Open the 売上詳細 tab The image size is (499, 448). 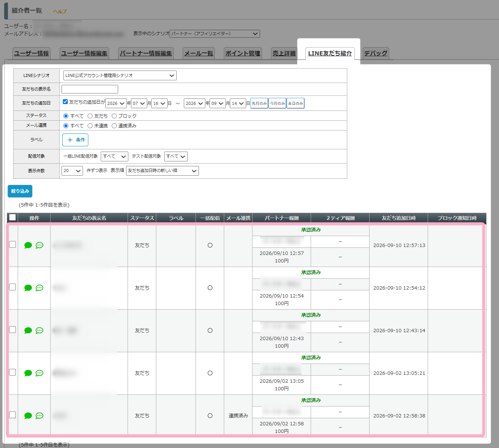(284, 54)
